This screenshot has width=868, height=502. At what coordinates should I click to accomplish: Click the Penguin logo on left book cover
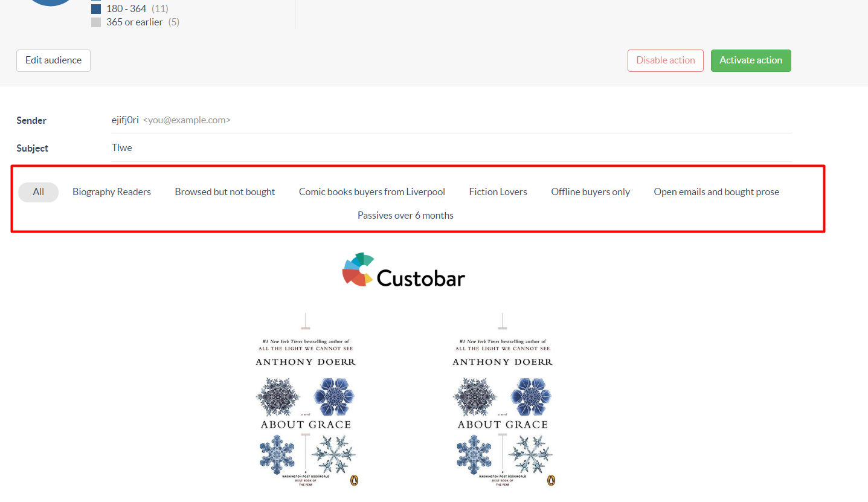click(354, 480)
